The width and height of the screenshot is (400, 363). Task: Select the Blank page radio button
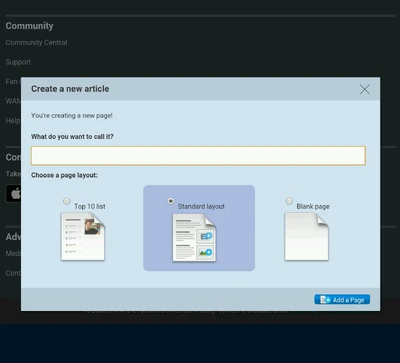289,201
